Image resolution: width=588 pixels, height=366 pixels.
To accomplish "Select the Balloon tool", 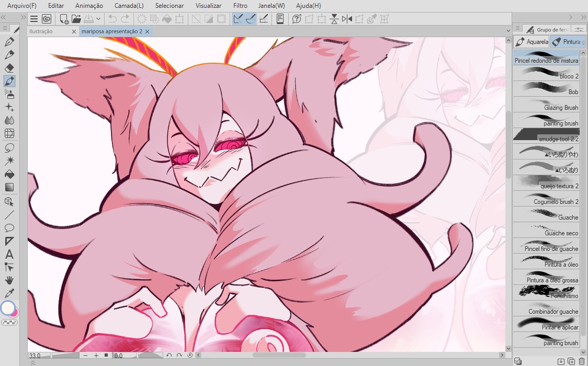I will pyautogui.click(x=9, y=228).
